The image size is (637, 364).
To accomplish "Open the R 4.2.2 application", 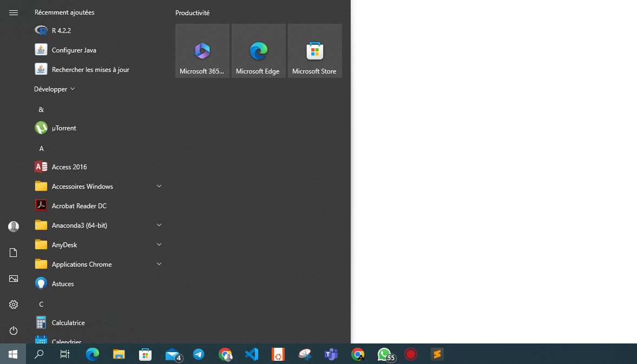I will [x=98, y=30].
